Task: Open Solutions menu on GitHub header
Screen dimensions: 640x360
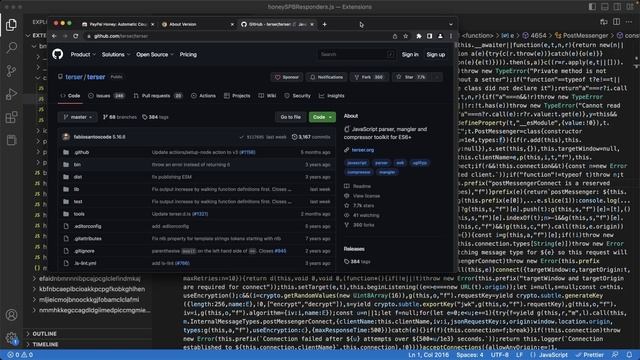Action: click(116, 55)
